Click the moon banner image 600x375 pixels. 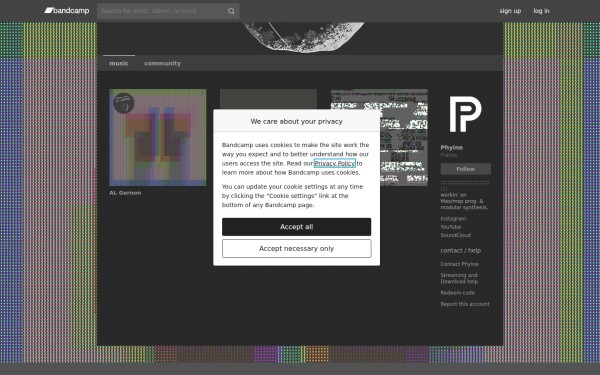303,37
